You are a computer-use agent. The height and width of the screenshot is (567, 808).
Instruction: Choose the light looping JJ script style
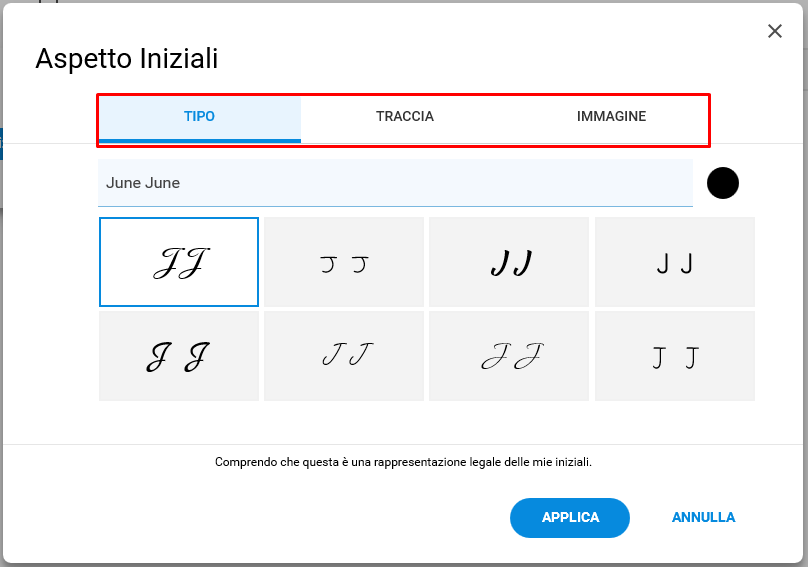click(x=509, y=356)
